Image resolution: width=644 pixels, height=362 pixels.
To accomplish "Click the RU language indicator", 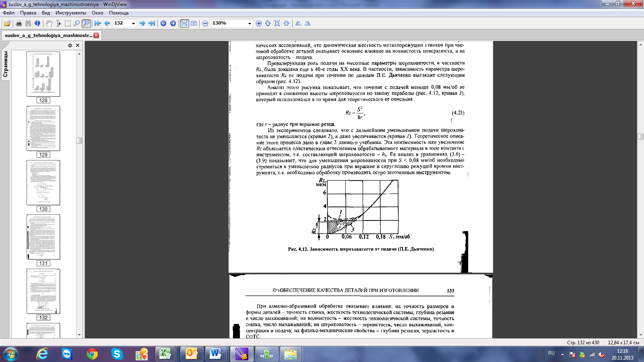I will pos(551,353).
